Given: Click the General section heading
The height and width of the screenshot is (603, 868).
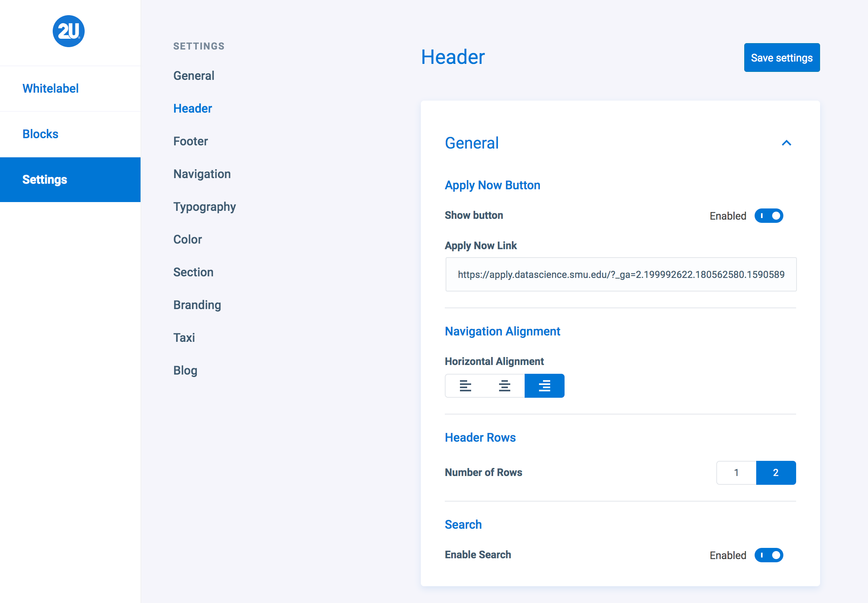Looking at the screenshot, I should tap(472, 143).
